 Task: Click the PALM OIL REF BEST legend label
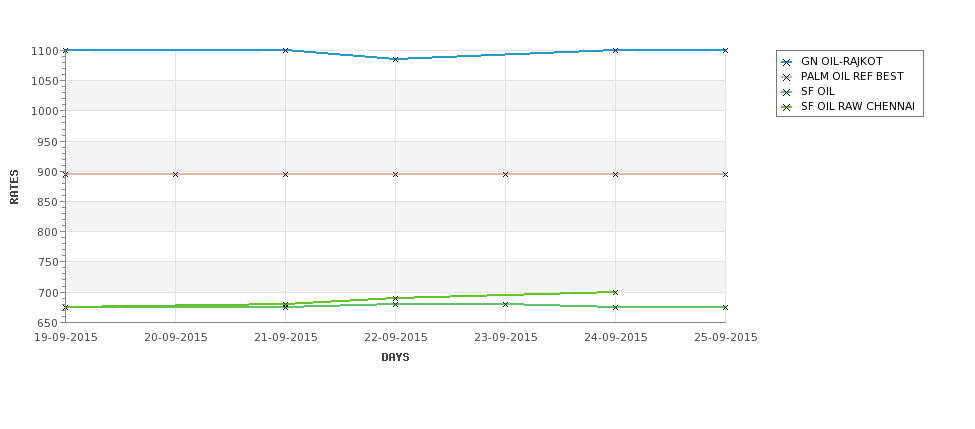[x=852, y=76]
